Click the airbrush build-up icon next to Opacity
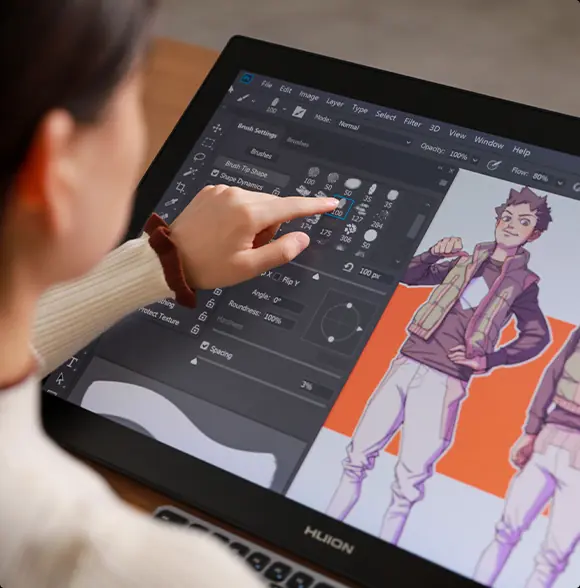The height and width of the screenshot is (588, 580). [x=494, y=164]
